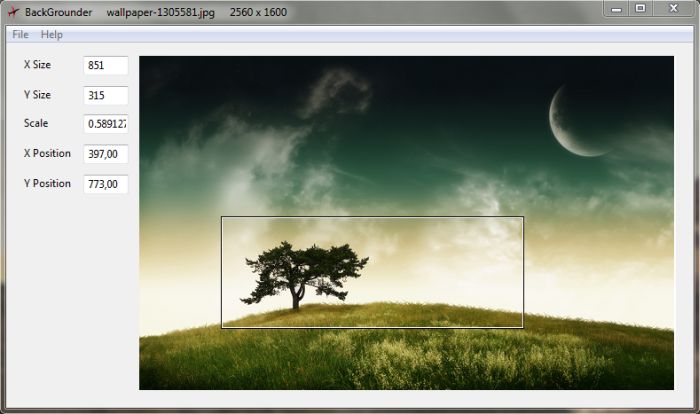Screen dimensions: 700x414
Task: Click the Y Size label
Action: click(37, 95)
